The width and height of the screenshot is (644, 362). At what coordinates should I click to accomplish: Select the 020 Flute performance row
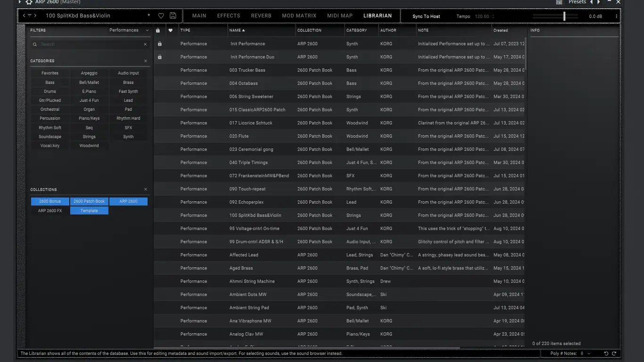339,136
